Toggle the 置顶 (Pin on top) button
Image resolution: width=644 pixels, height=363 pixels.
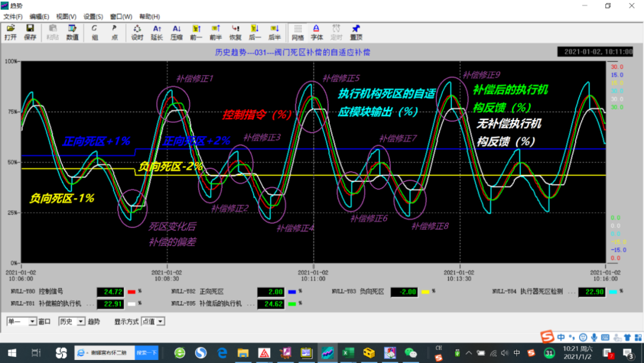click(x=356, y=32)
